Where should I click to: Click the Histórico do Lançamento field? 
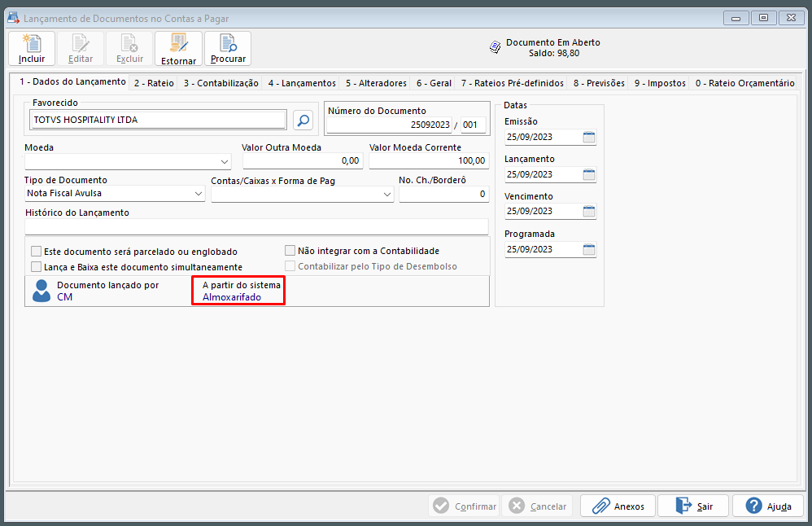256,226
